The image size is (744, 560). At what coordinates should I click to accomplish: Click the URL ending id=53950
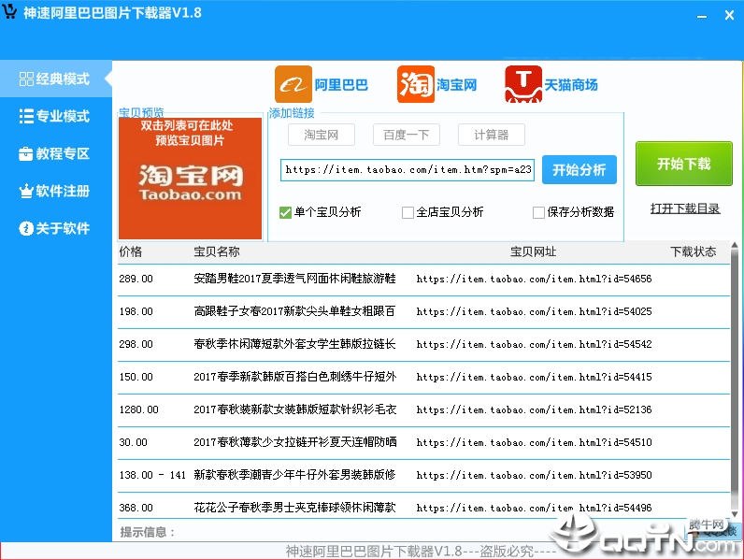535,475
